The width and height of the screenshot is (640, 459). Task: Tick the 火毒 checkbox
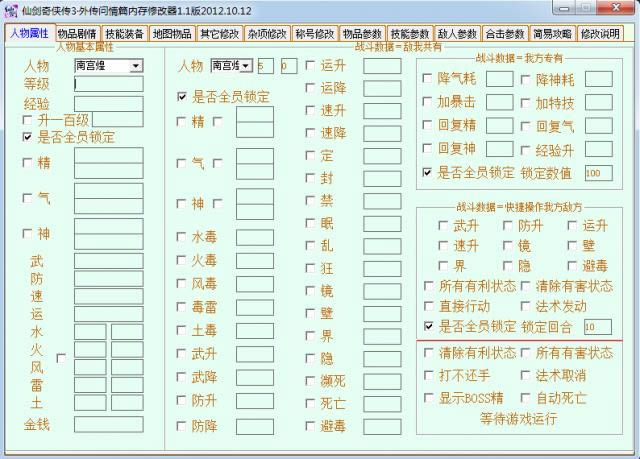(x=181, y=260)
